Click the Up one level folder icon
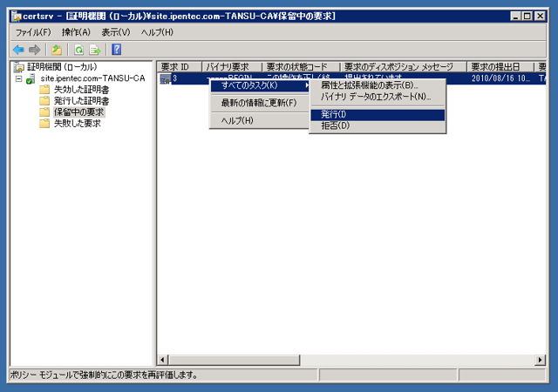The height and width of the screenshot is (392, 558). click(57, 50)
